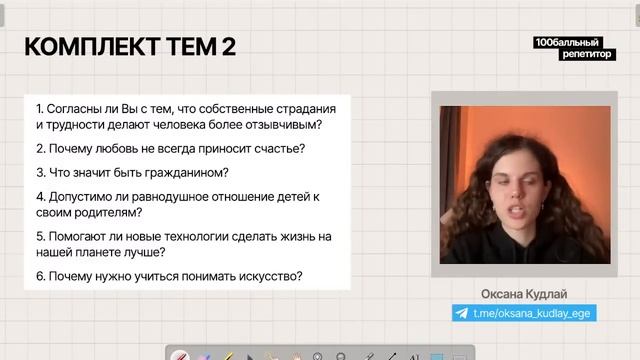Image resolution: width=640 pixels, height=360 pixels.
Task: Click topic 1 about собственные страдания
Action: coord(186,117)
